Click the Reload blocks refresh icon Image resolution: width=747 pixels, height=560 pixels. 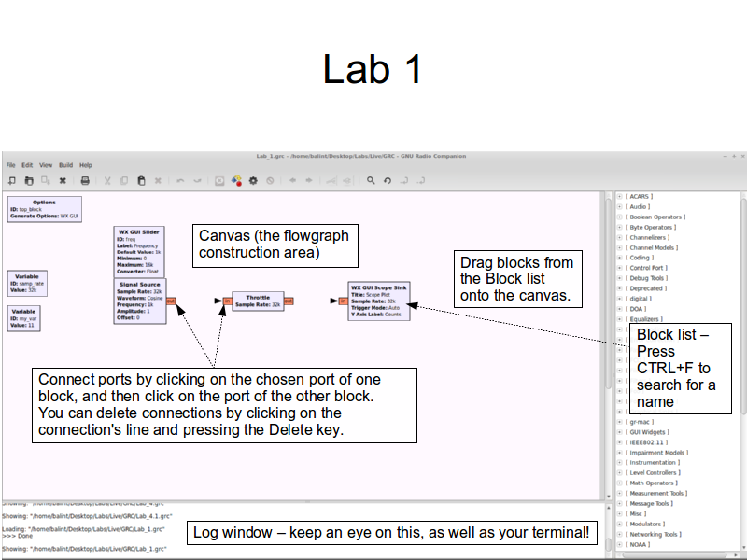388,180
